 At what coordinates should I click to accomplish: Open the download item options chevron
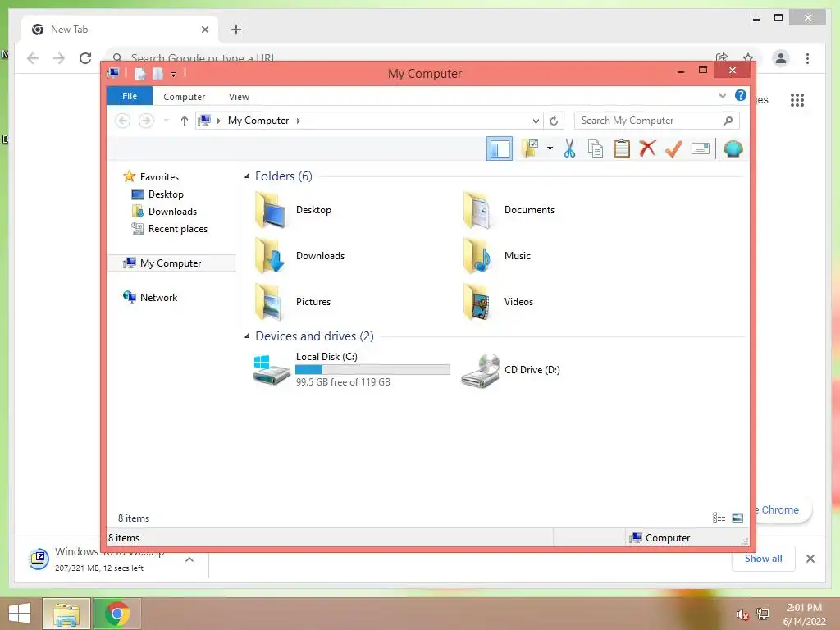coord(189,559)
